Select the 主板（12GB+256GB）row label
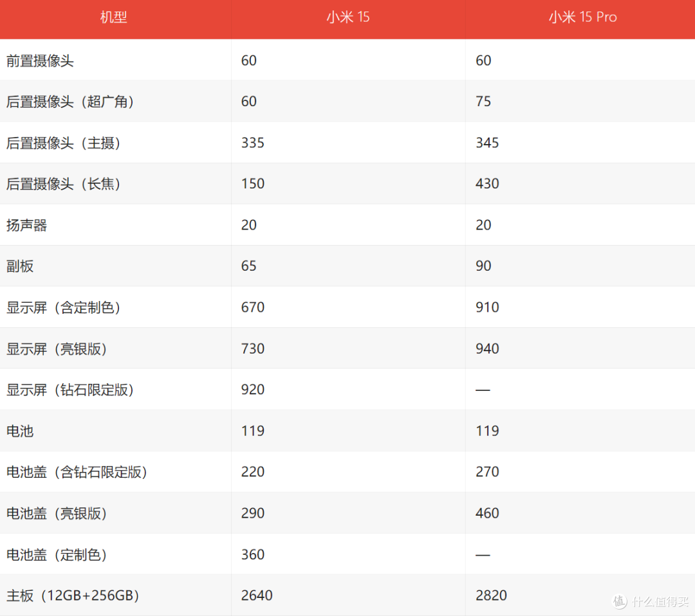Screen dimensions: 695x616 pos(73,595)
